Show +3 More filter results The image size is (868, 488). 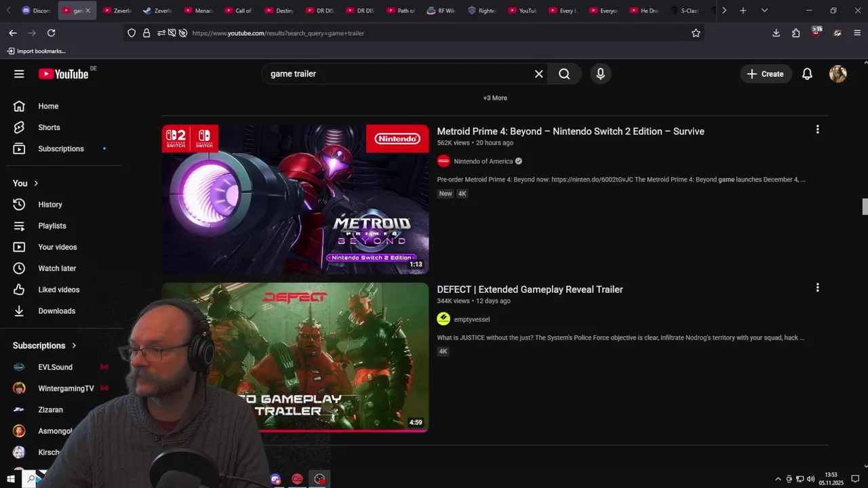495,98
